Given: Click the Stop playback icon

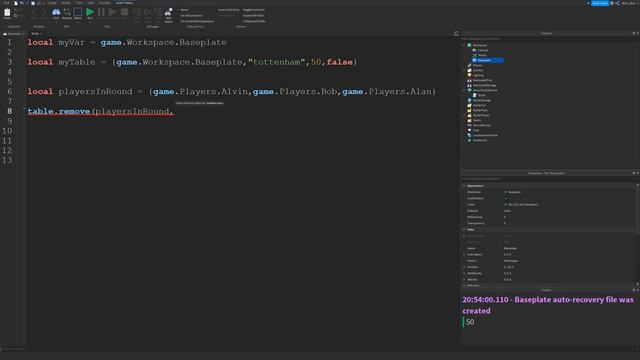Looking at the screenshot, I should tap(124, 13).
